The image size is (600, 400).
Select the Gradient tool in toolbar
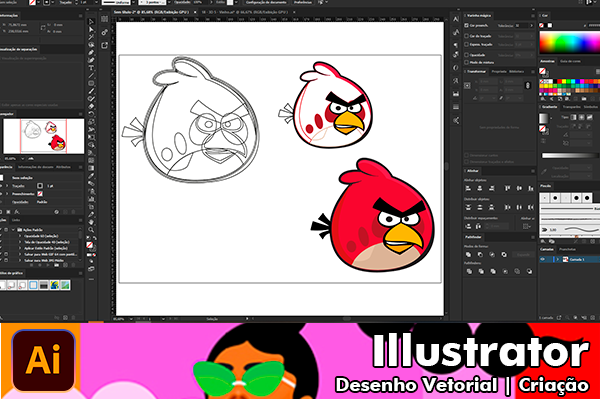pos(91,168)
